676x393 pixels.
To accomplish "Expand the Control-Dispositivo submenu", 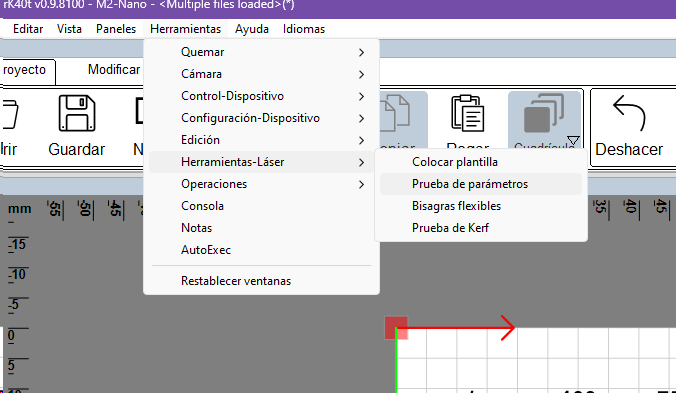I will pyautogui.click(x=261, y=96).
